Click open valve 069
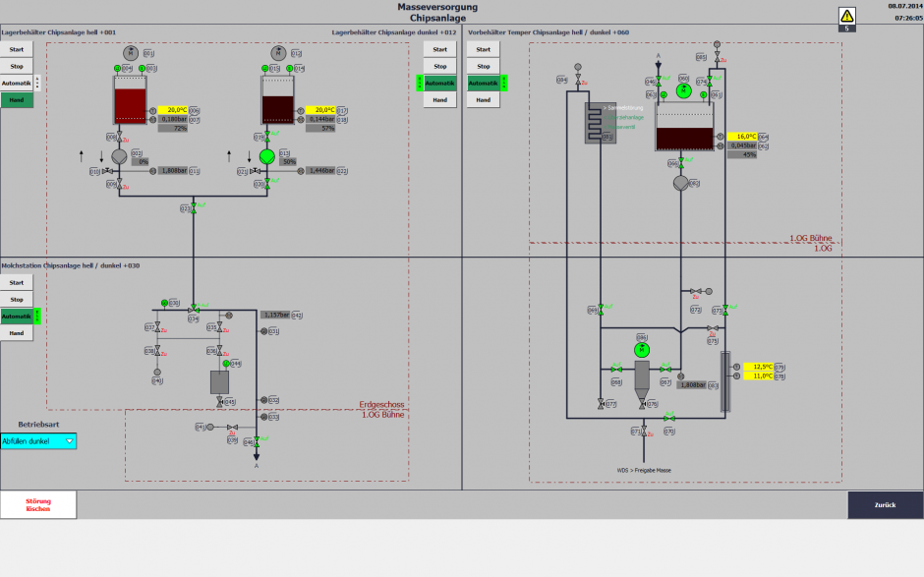The width and height of the screenshot is (924, 577). click(x=601, y=310)
